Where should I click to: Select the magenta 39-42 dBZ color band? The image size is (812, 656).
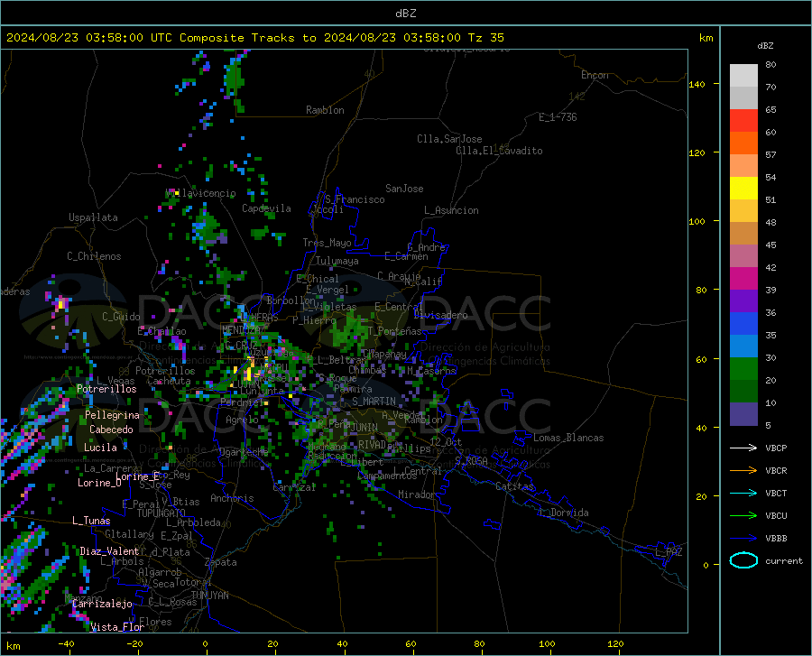743,279
